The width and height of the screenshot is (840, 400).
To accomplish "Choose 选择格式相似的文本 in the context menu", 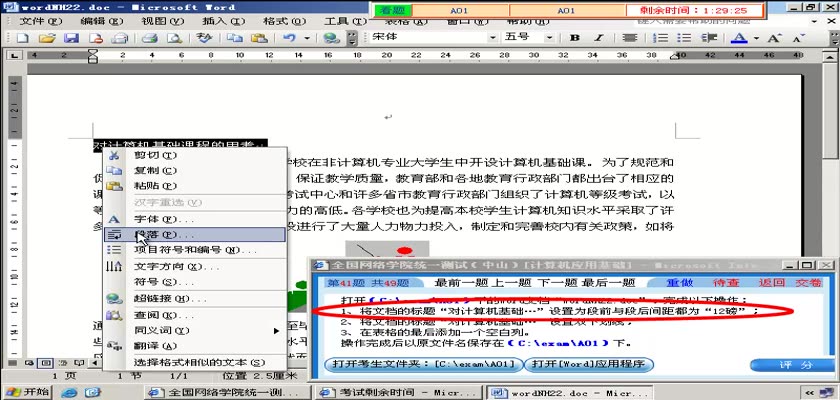I will click(195, 363).
